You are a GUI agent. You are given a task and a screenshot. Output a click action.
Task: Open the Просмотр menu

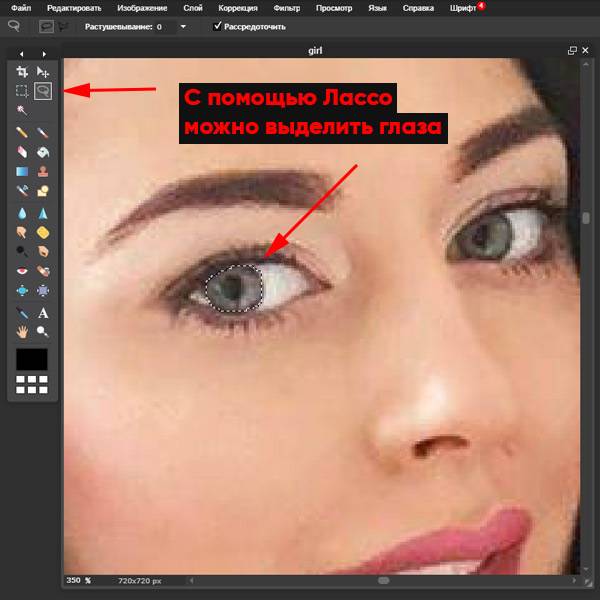[334, 8]
